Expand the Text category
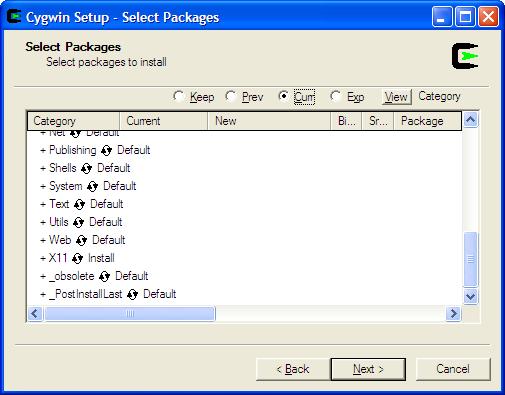505x395 pixels. (x=43, y=205)
